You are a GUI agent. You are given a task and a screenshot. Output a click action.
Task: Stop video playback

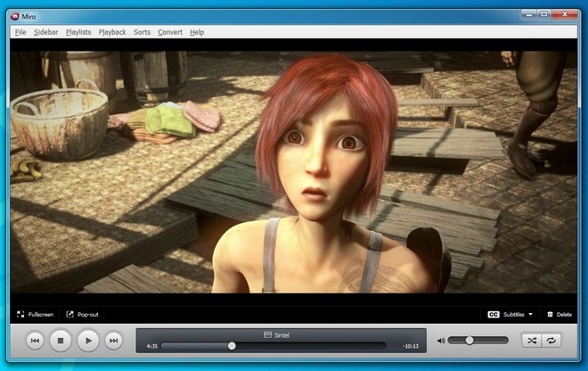(x=61, y=341)
